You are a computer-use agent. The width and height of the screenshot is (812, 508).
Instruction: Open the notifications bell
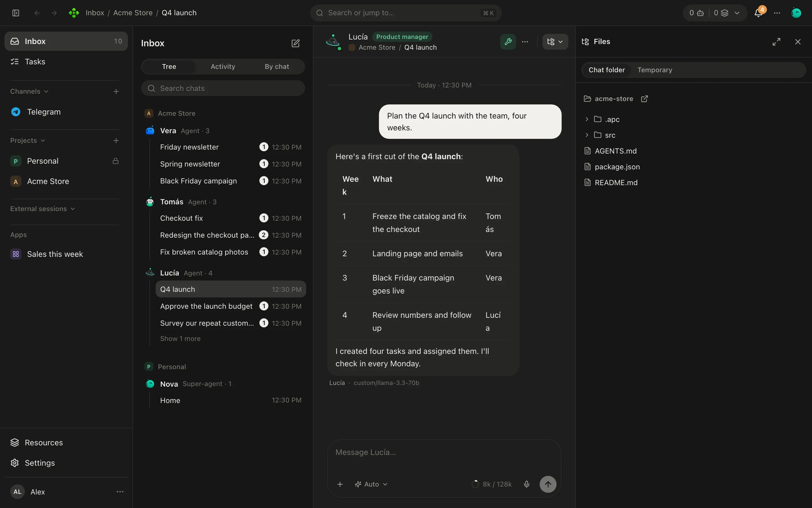tap(758, 13)
